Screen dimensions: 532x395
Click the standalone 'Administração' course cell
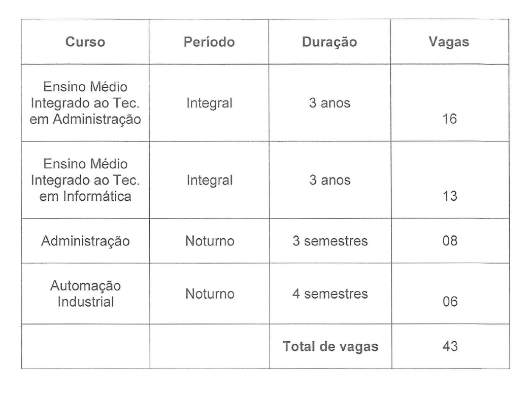click(85, 241)
